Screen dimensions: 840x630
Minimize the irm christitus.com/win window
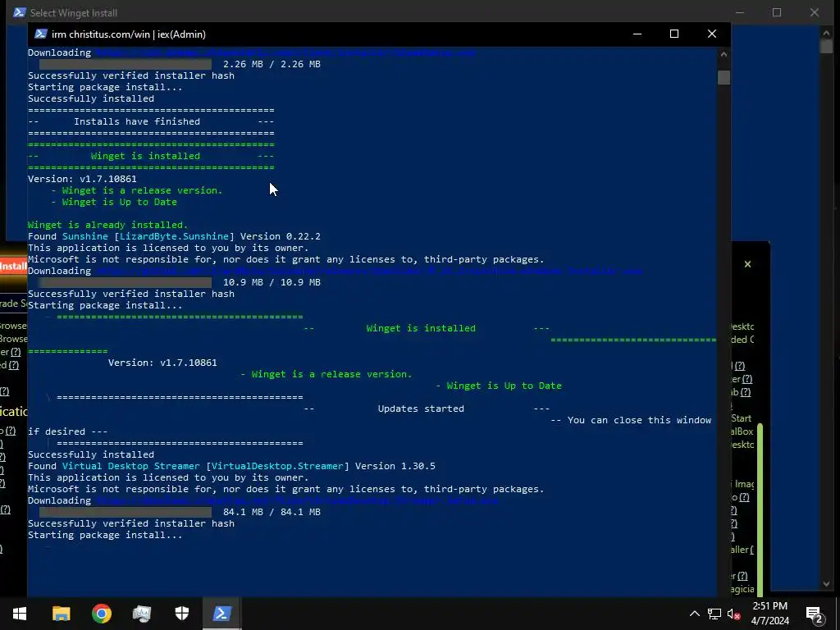(637, 34)
